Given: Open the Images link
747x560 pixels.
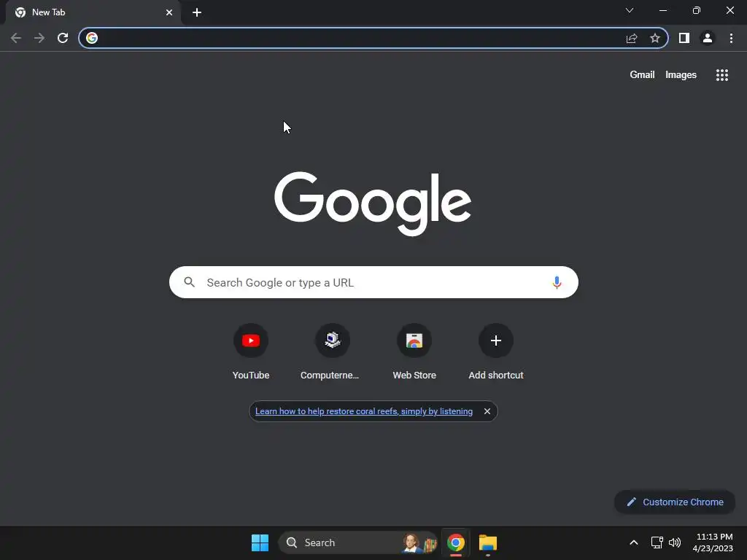Looking at the screenshot, I should (681, 75).
